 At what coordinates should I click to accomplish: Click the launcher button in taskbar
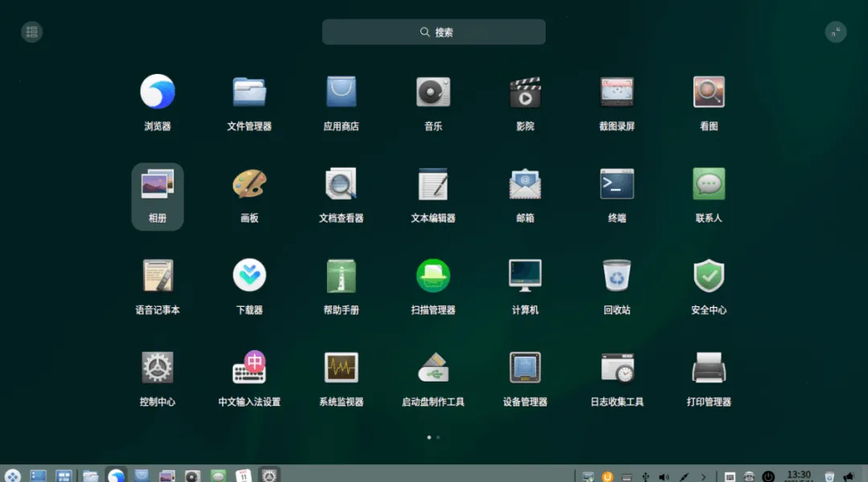click(12, 476)
